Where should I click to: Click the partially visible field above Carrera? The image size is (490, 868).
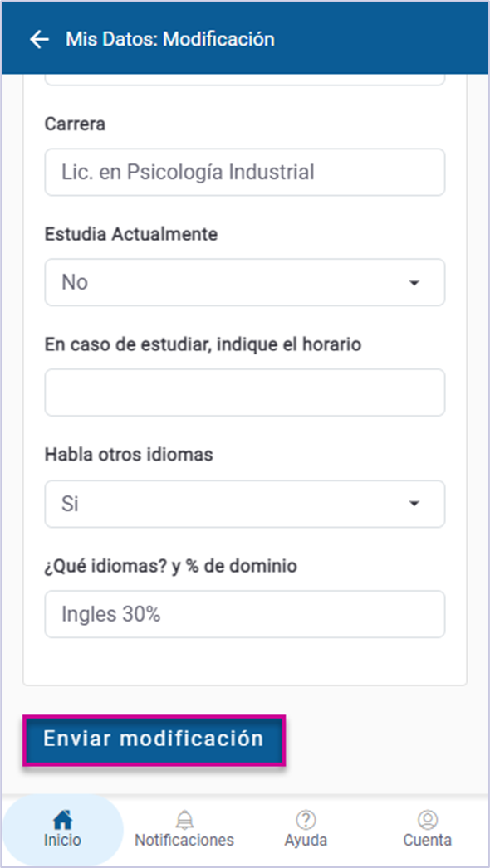coord(244,80)
